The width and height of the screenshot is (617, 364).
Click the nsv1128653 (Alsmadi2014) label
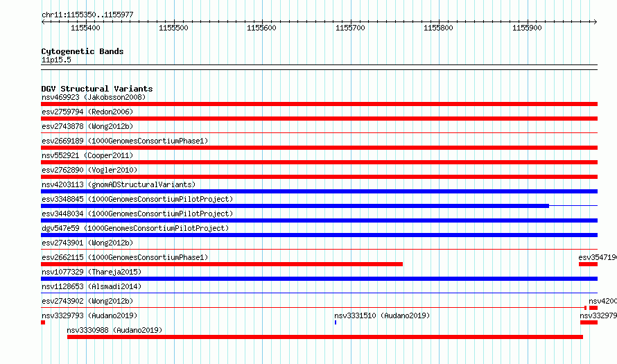click(92, 286)
